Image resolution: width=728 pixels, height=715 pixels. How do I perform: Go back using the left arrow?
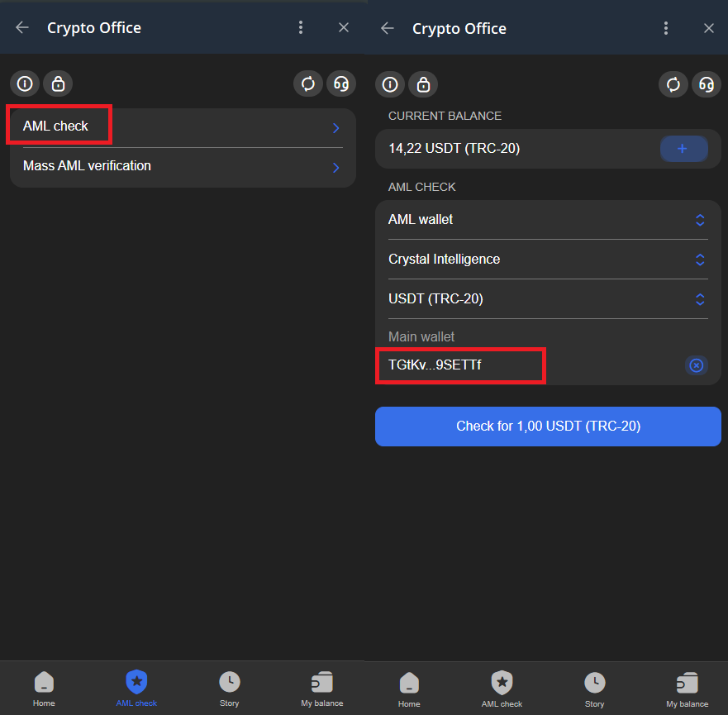point(20,27)
